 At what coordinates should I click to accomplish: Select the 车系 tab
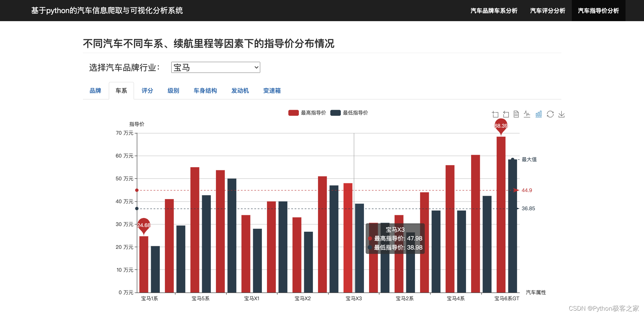click(121, 91)
